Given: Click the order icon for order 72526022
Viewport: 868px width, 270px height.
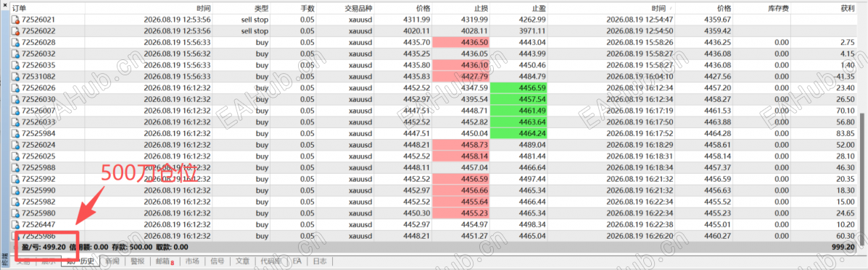Looking at the screenshot, I should [x=15, y=31].
